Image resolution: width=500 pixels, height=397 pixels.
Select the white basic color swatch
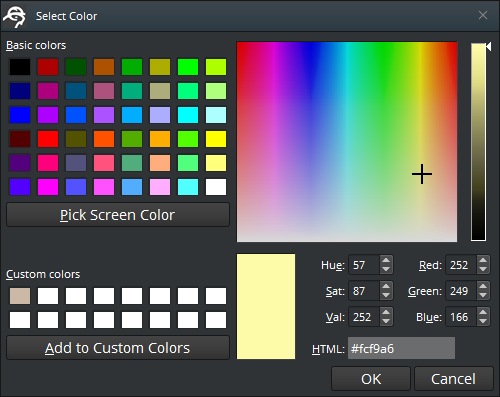click(x=216, y=187)
